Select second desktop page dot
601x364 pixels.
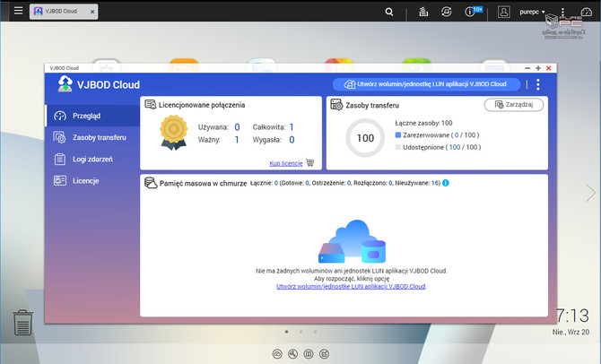click(x=300, y=332)
